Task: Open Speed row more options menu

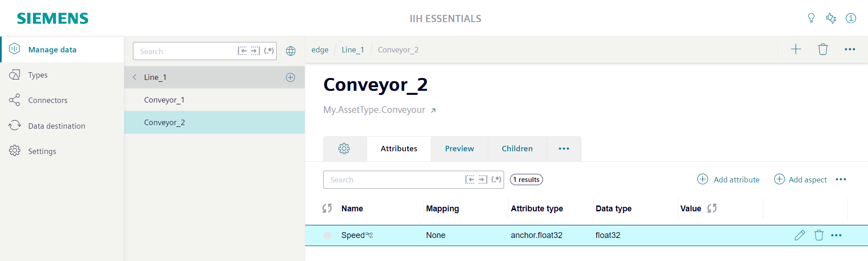Action: pyautogui.click(x=836, y=235)
